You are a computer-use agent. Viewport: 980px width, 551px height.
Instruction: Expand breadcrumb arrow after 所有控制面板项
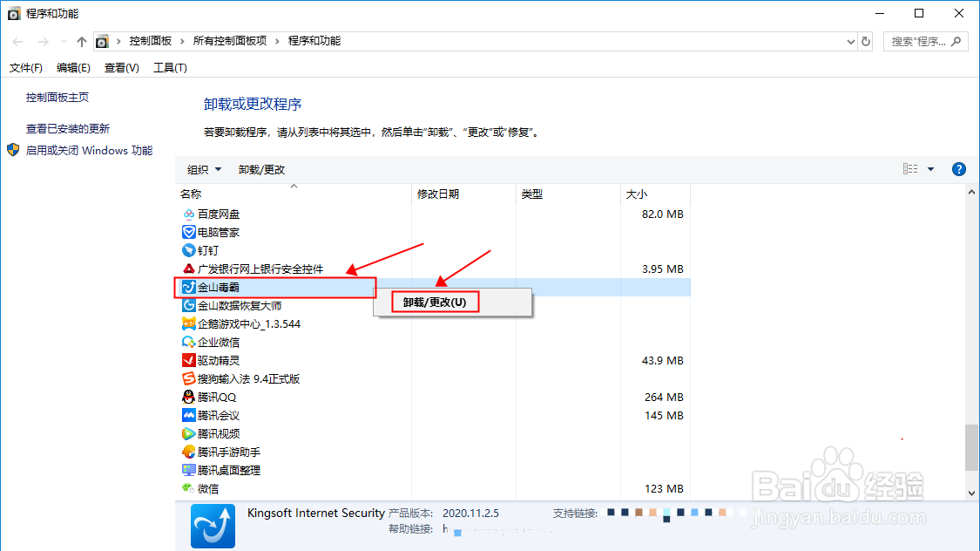tap(277, 41)
